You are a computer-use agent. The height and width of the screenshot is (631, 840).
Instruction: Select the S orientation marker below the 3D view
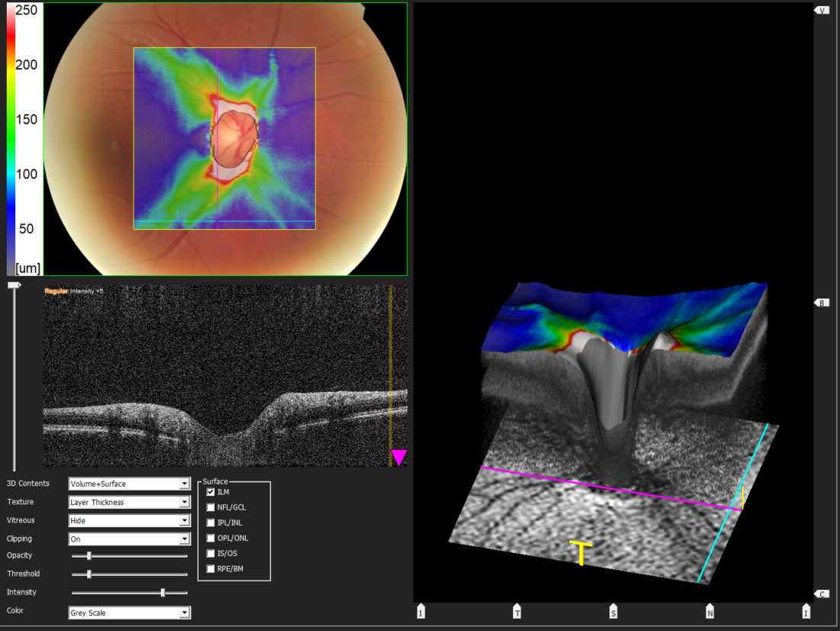(613, 611)
